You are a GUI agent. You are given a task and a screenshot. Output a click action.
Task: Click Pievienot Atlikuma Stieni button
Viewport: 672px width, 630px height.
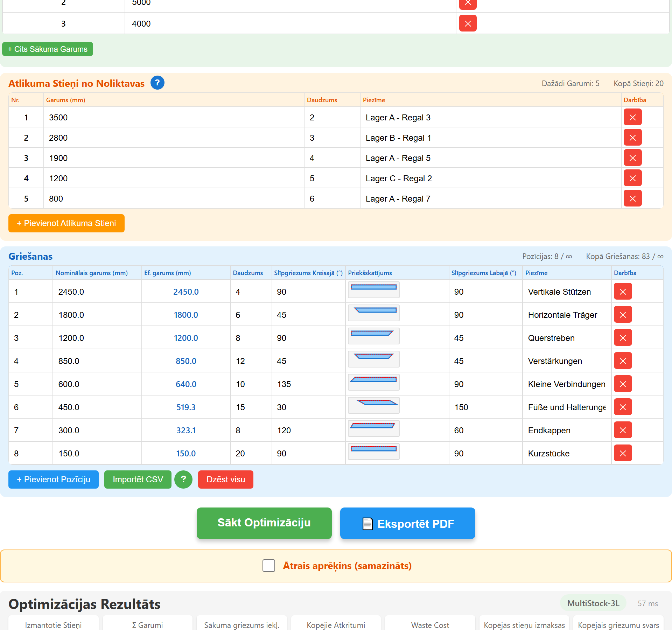[x=66, y=223]
